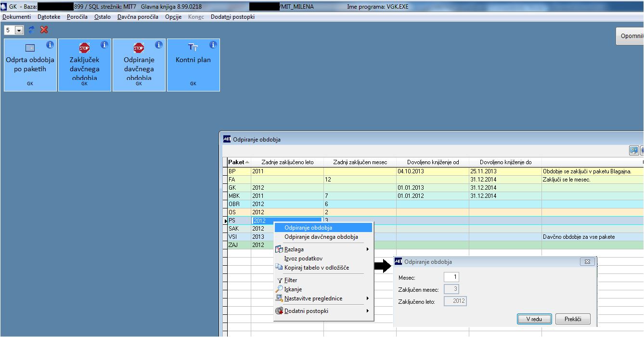Open info icon on Kontni plan tile
The image size is (644, 337).
pos(213,45)
